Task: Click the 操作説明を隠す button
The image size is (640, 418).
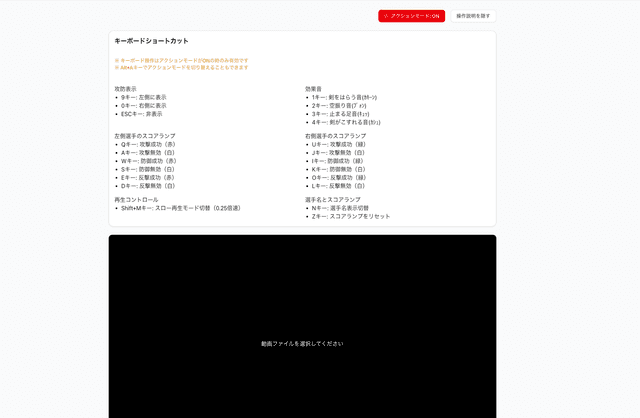Action: click(x=473, y=16)
